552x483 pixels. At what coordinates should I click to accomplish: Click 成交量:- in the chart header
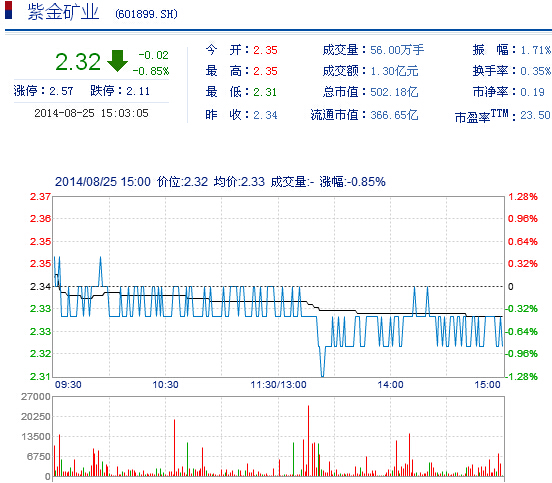292,182
